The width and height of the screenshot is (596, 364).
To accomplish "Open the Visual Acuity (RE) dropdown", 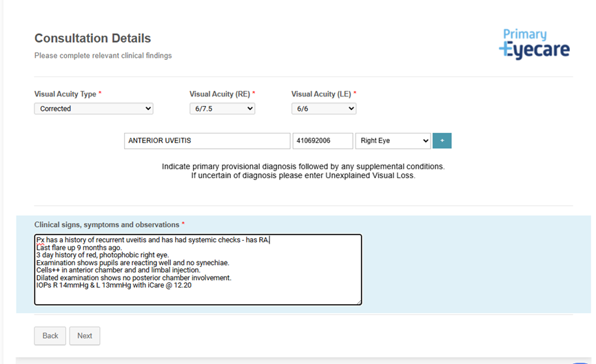I will click(x=222, y=109).
